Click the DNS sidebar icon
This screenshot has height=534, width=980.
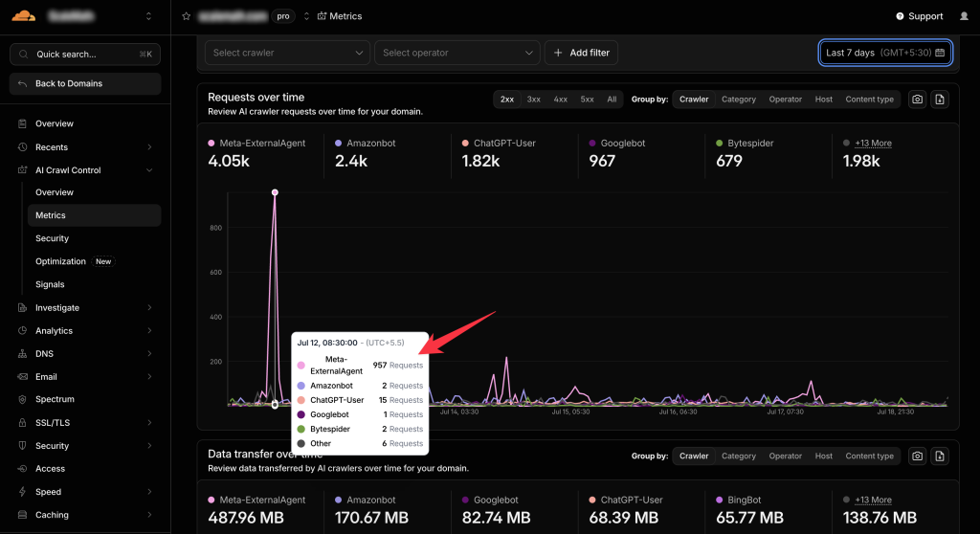pyautogui.click(x=23, y=354)
